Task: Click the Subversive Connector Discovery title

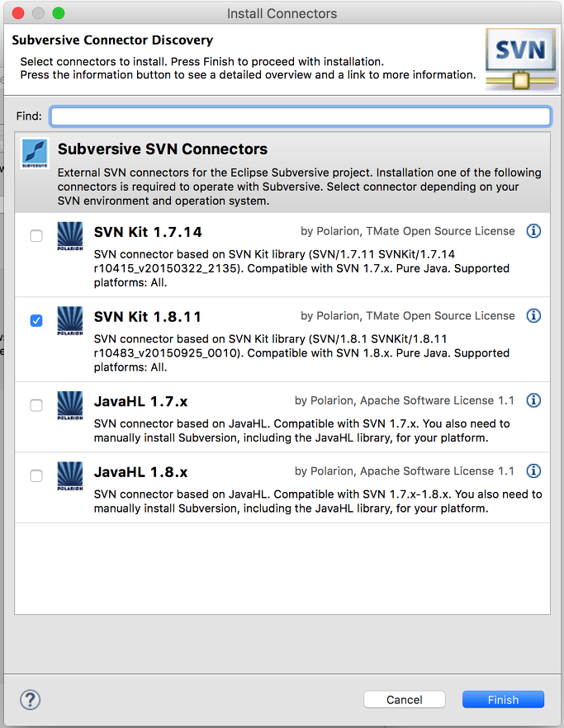Action: 112,40
